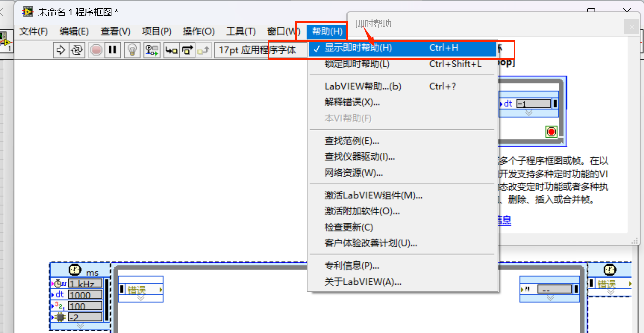644x333 pixels.
Task: Click the detailed help link in help window
Action: (x=505, y=220)
